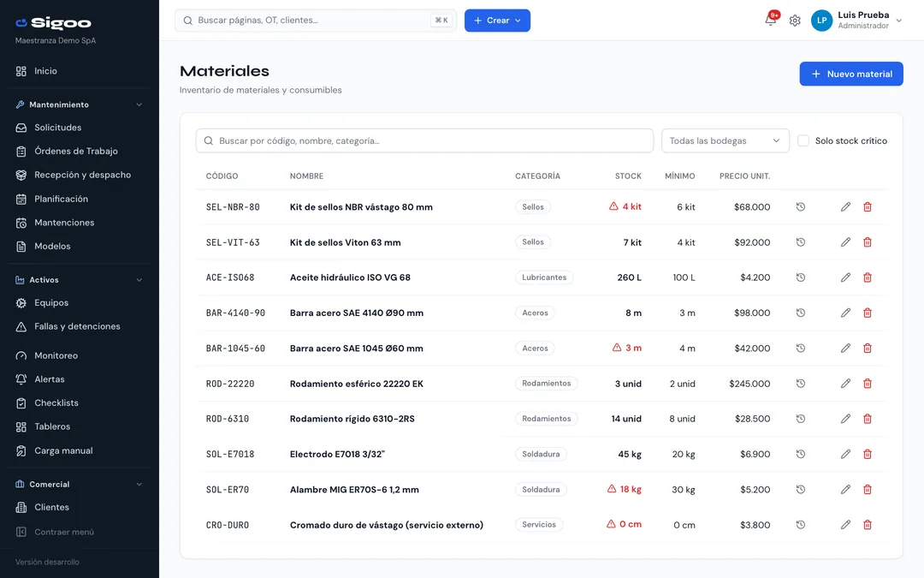Open the notifications bell icon
Viewport: 924px width, 578px height.
click(770, 20)
